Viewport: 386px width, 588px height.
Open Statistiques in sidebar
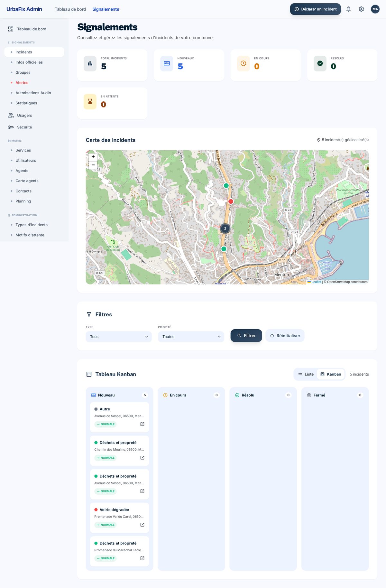coord(34,103)
